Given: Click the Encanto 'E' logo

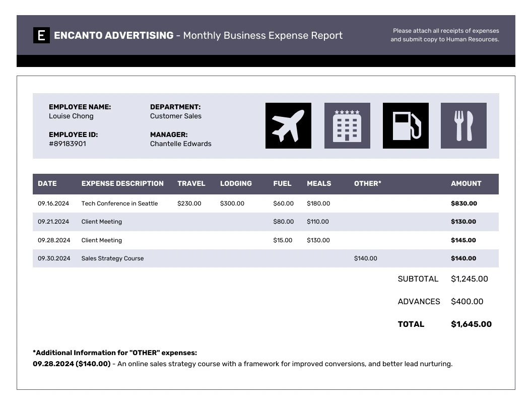Looking at the screenshot, I should click(x=41, y=35).
